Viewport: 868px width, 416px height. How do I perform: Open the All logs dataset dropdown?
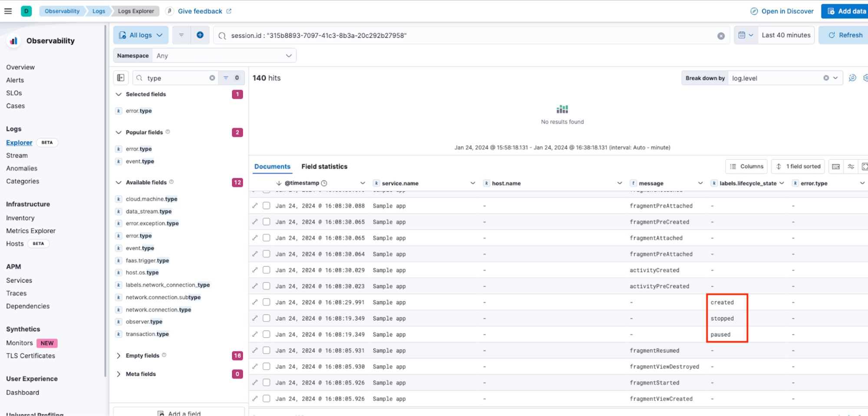tap(141, 35)
